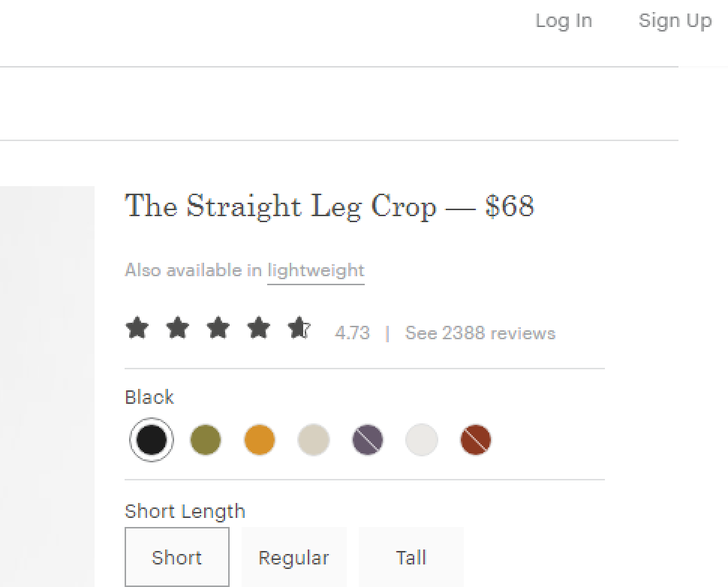Click the half-filled fifth star
Viewport: 728px width, 587px height.
click(299, 328)
